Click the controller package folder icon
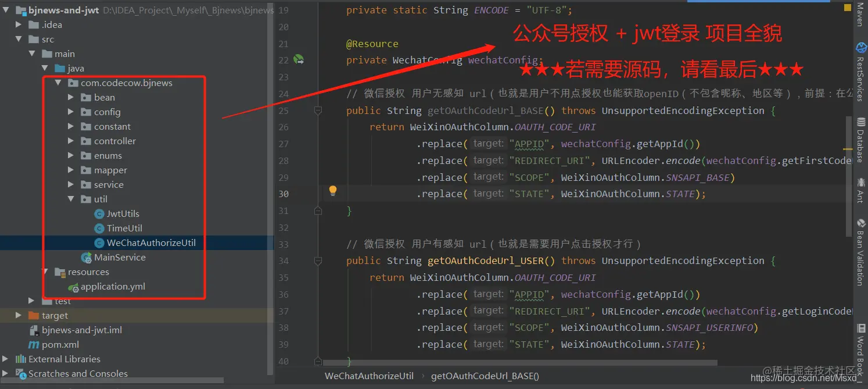The height and width of the screenshot is (389, 868). 86,141
